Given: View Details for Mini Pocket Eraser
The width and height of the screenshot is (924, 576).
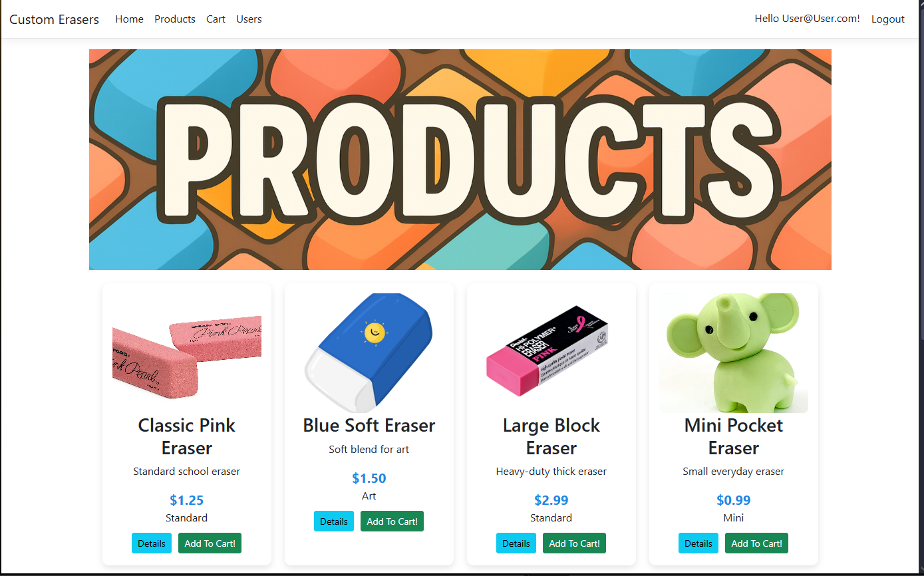Looking at the screenshot, I should (698, 543).
